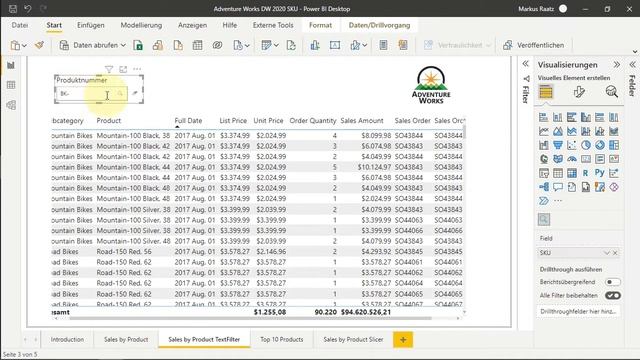Open slicer more options ellipsis

(x=137, y=69)
